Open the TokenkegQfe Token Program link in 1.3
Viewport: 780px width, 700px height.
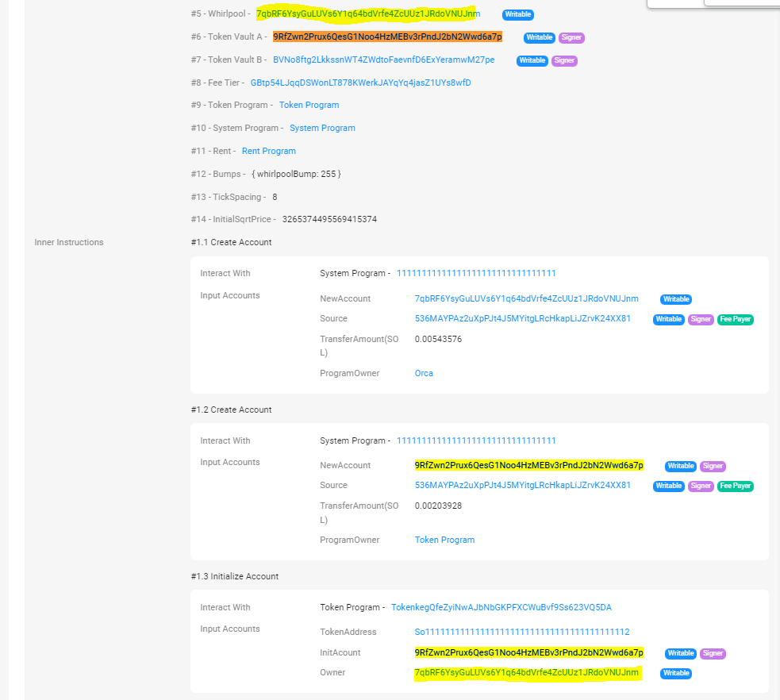click(x=500, y=607)
